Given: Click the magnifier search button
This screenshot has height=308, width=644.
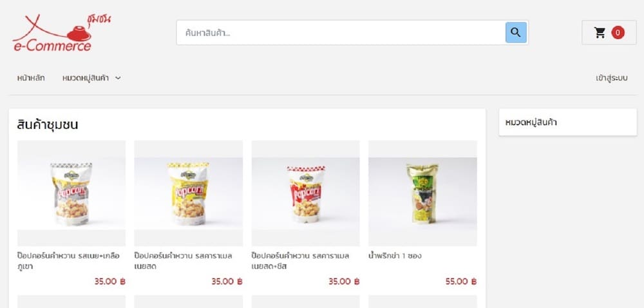Looking at the screenshot, I should pos(516,32).
